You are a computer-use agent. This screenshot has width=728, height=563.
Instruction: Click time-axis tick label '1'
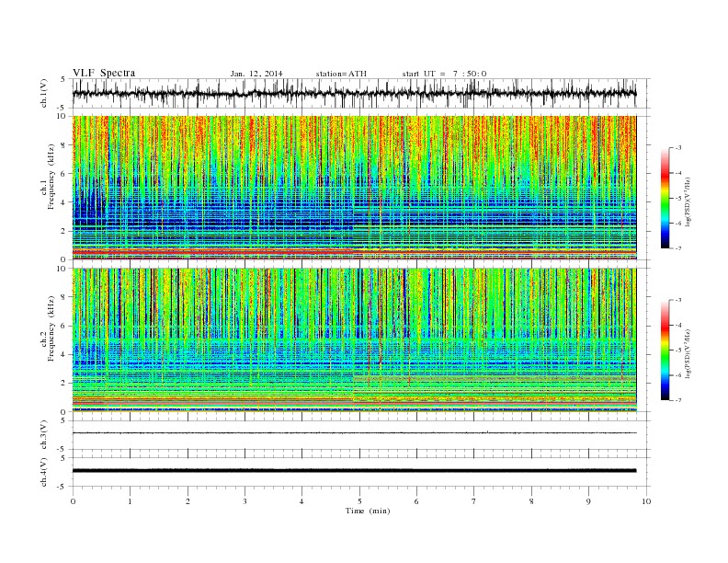[130, 501]
